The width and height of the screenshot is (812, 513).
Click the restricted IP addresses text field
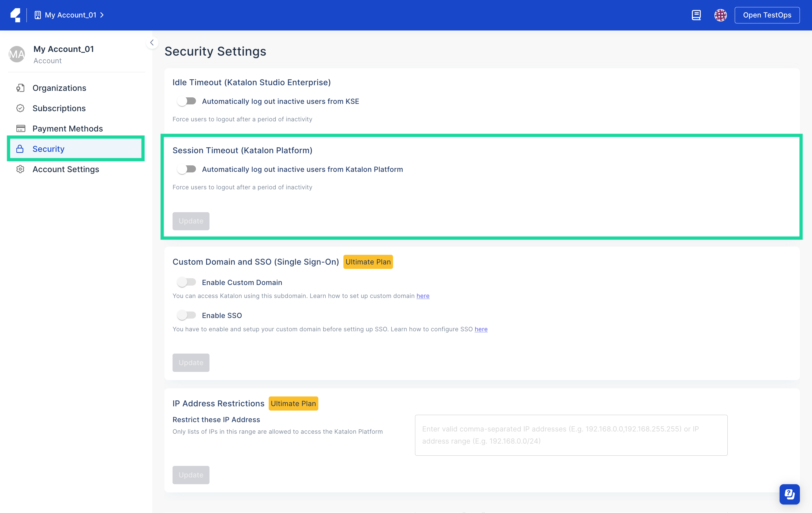click(x=571, y=435)
